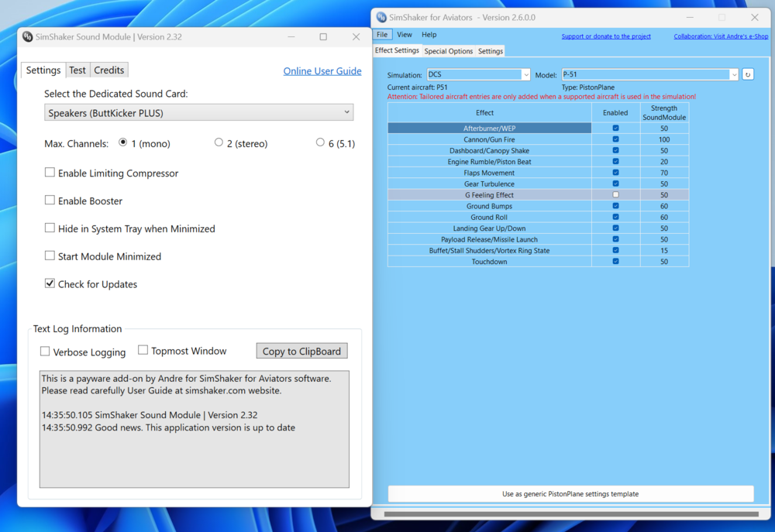Toggle Ground Bumps enabled checkbox
The height and width of the screenshot is (532, 775).
click(x=615, y=206)
